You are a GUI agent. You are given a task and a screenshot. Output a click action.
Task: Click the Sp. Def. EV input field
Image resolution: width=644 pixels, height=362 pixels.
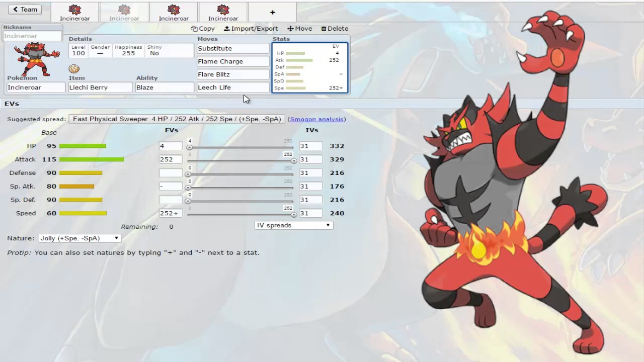tap(171, 200)
